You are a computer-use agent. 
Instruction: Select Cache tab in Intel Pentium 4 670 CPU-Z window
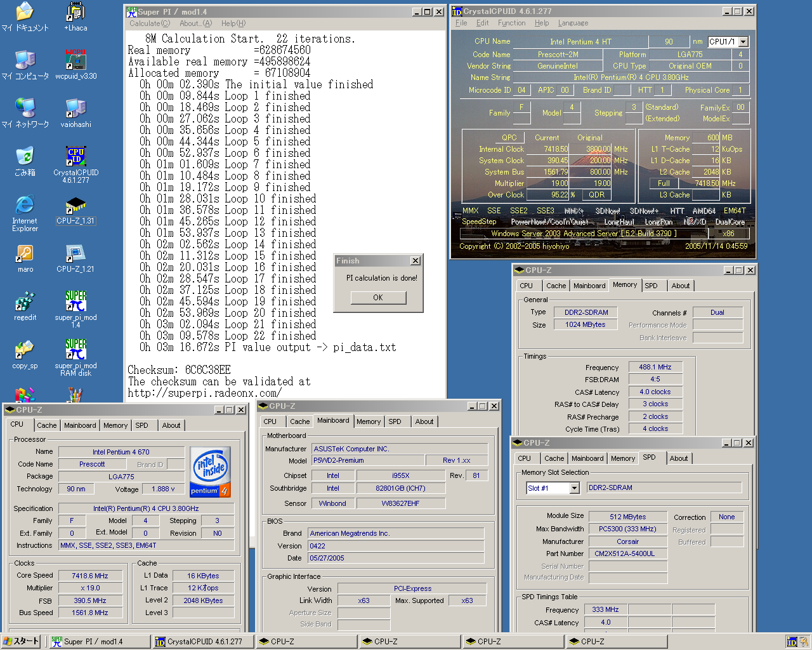click(46, 425)
